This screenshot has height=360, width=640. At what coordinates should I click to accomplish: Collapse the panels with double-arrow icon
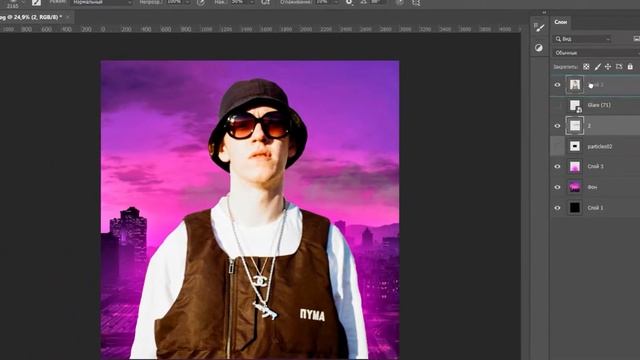click(544, 12)
